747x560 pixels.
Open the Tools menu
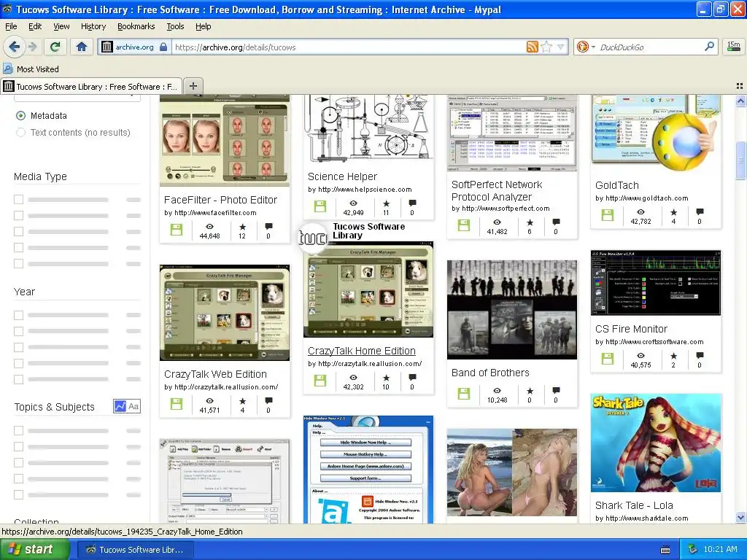175,26
